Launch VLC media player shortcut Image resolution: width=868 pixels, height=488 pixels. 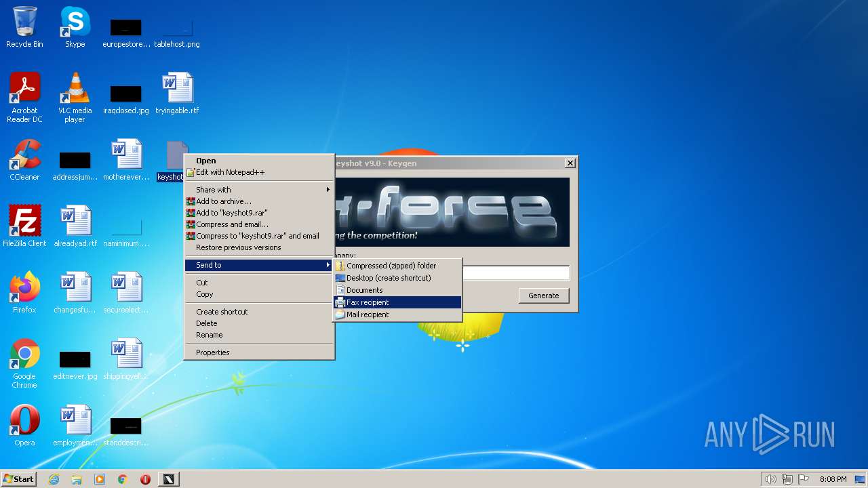(75, 97)
